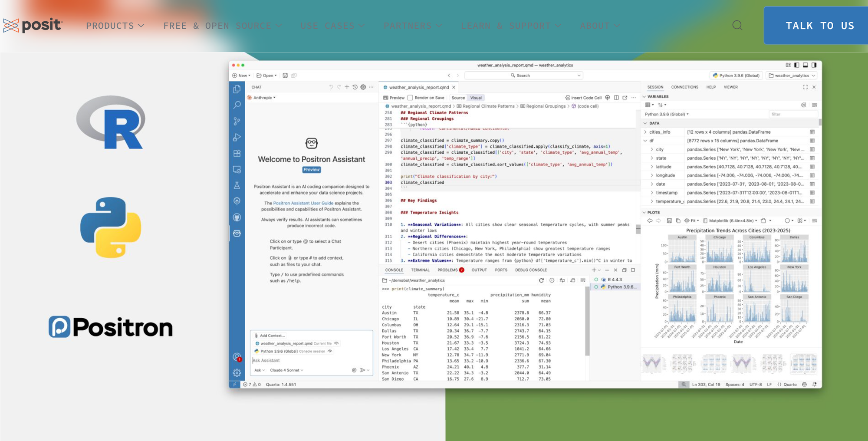Click the @ mention icon in chat input
Screen dimensions: 868x441
click(354, 370)
